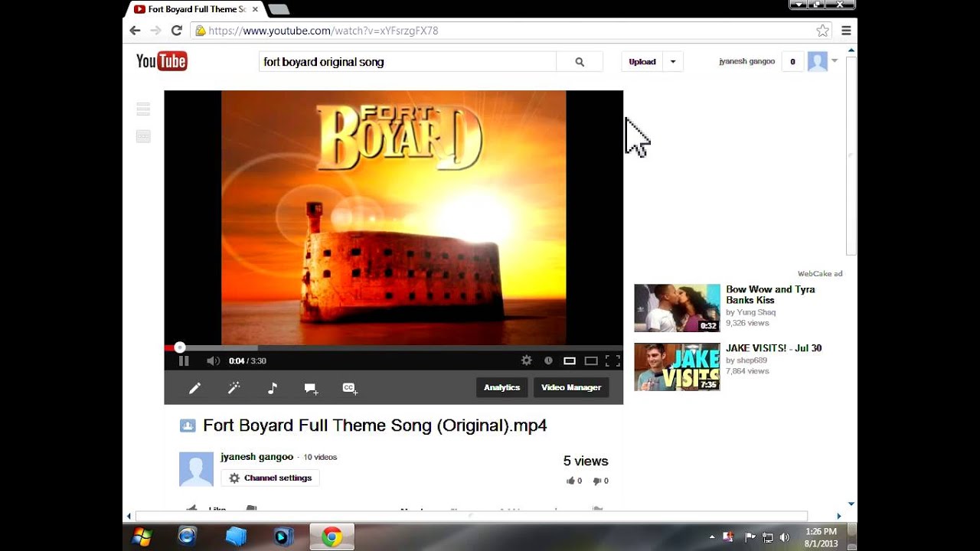This screenshot has width=980, height=551.
Task: Open notifications count box showing 0
Action: point(792,62)
